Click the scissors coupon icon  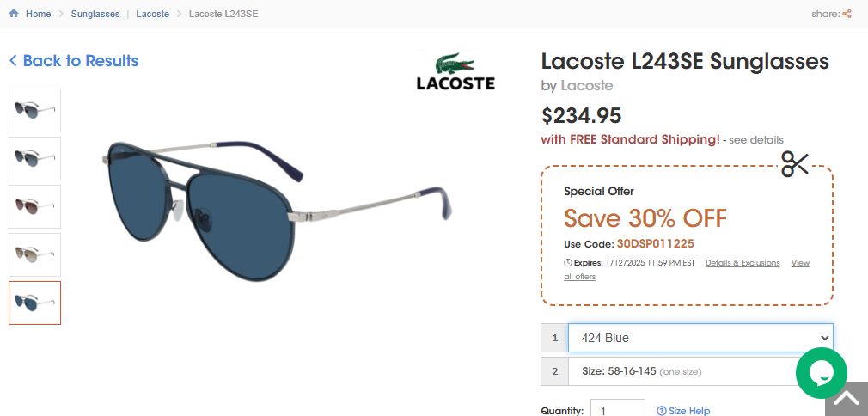click(795, 163)
